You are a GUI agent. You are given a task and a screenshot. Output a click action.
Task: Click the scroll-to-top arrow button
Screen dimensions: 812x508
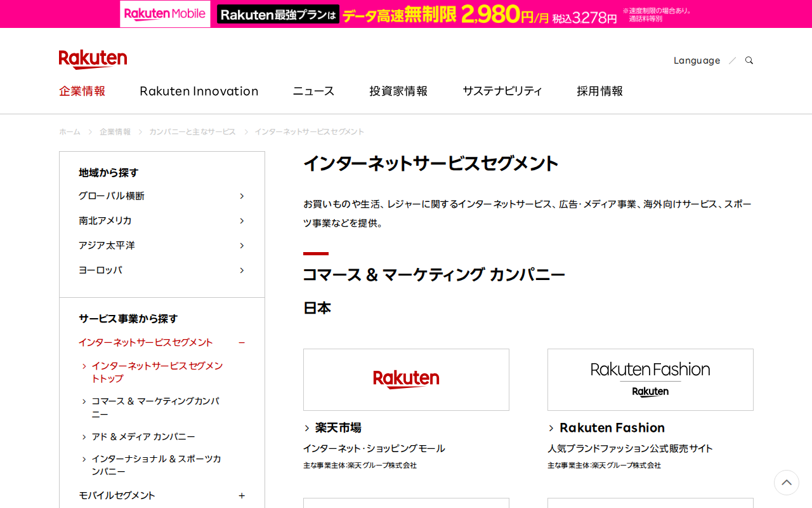(x=787, y=483)
